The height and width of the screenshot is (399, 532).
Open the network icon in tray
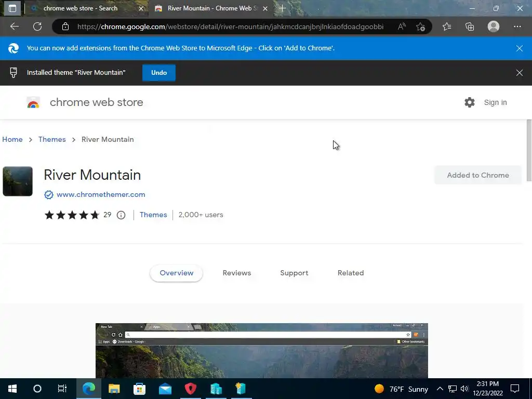(x=453, y=389)
